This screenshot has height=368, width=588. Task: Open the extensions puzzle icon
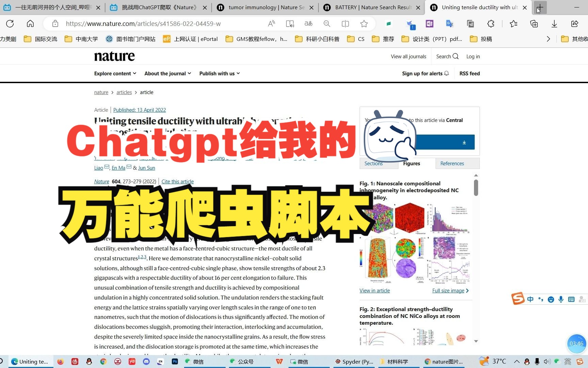coord(491,24)
